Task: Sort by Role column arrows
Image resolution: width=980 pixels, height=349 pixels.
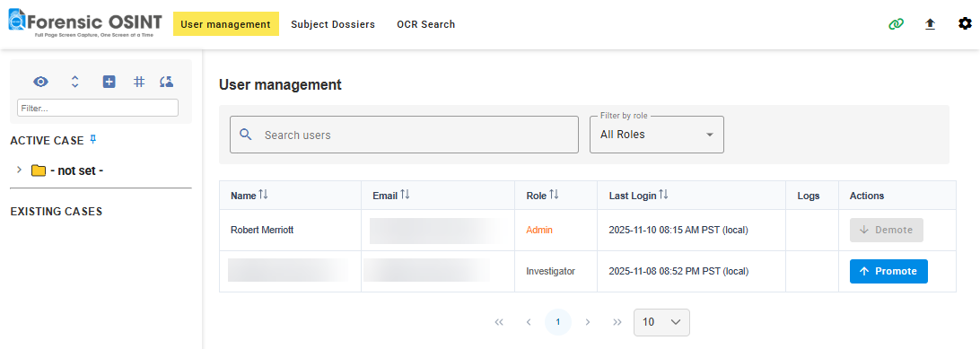Action: coord(554,195)
